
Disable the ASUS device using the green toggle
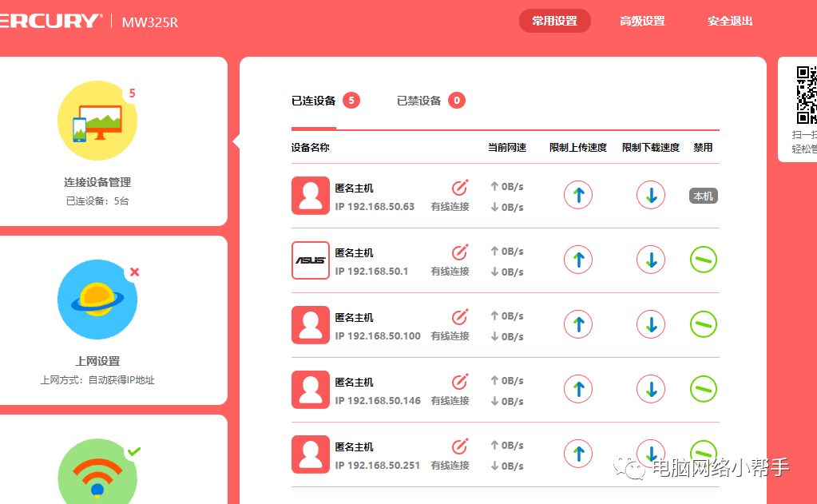pyautogui.click(x=703, y=260)
